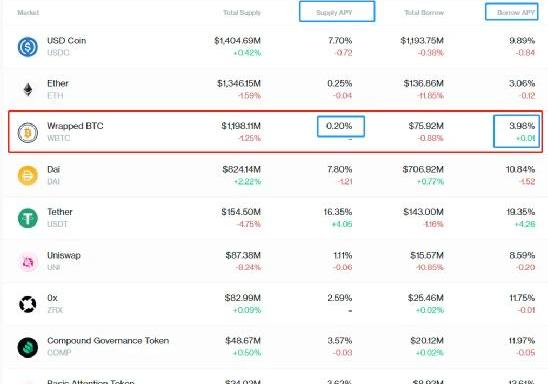This screenshot has height=384, width=548.
Task: Sort by Borrow APY column header
Action: click(x=516, y=13)
